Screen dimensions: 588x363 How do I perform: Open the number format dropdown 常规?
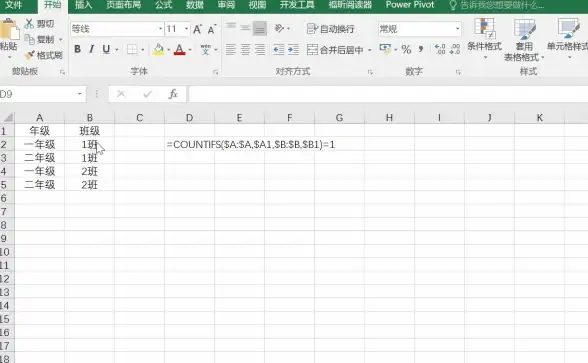pyautogui.click(x=457, y=29)
